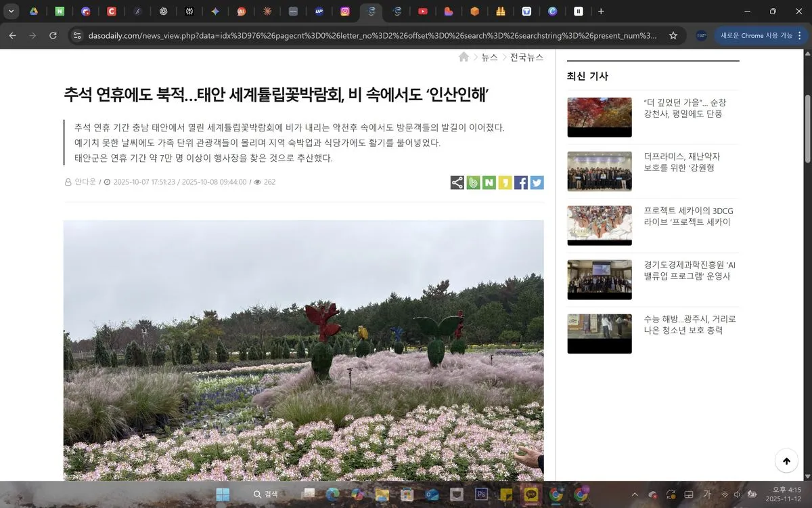This screenshot has width=812, height=508.
Task: Click the Naver Band share icon
Action: point(473,182)
